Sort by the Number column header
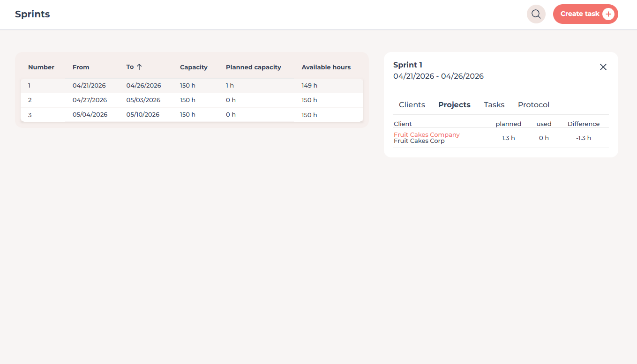This screenshot has height=364, width=637. 41,67
